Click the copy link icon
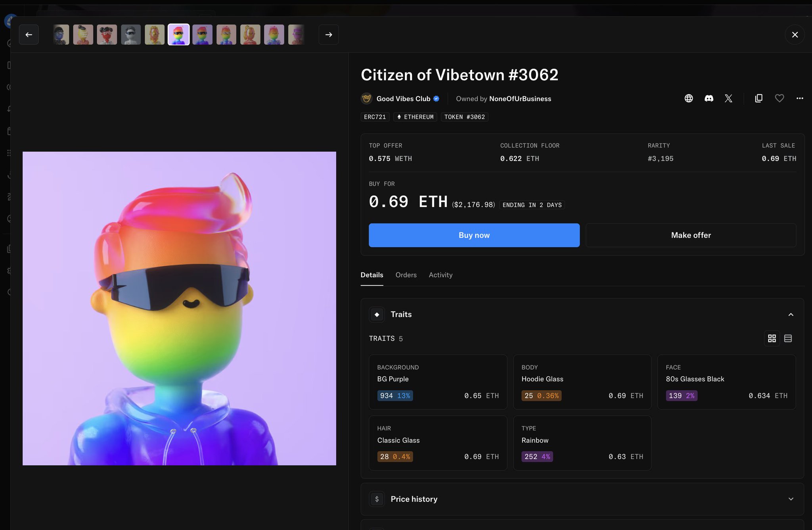 tap(758, 98)
